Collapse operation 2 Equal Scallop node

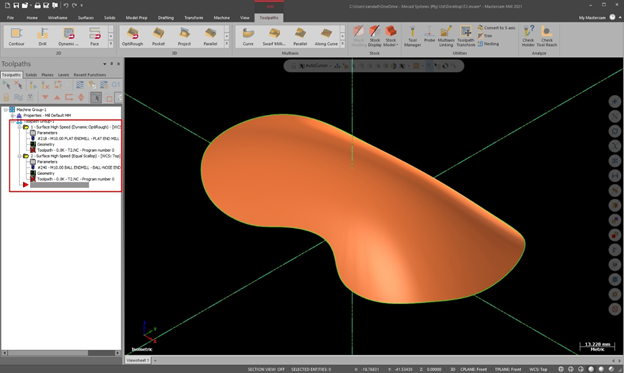coord(19,156)
